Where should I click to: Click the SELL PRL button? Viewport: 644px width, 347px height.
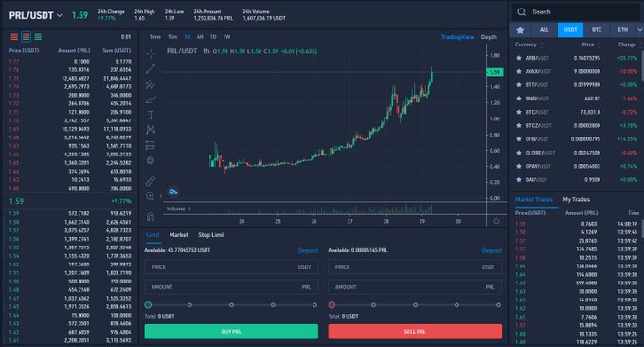click(x=415, y=332)
